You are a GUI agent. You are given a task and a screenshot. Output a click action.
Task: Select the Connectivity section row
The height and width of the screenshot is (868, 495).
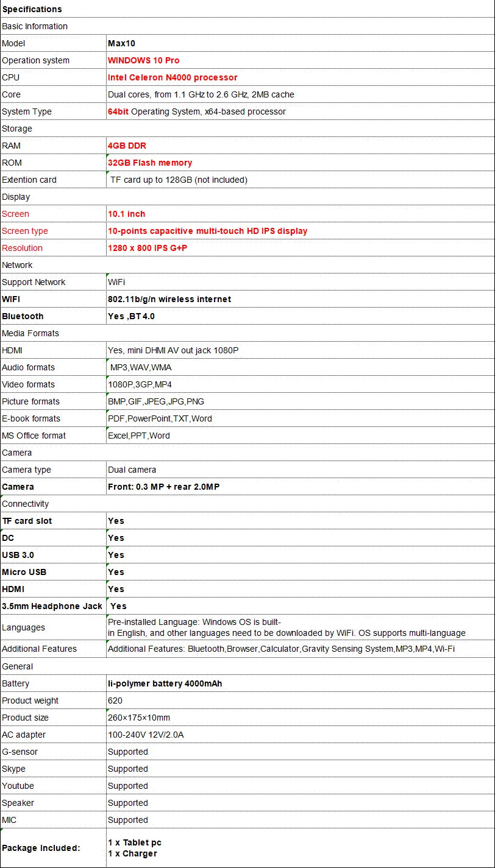pos(247,504)
